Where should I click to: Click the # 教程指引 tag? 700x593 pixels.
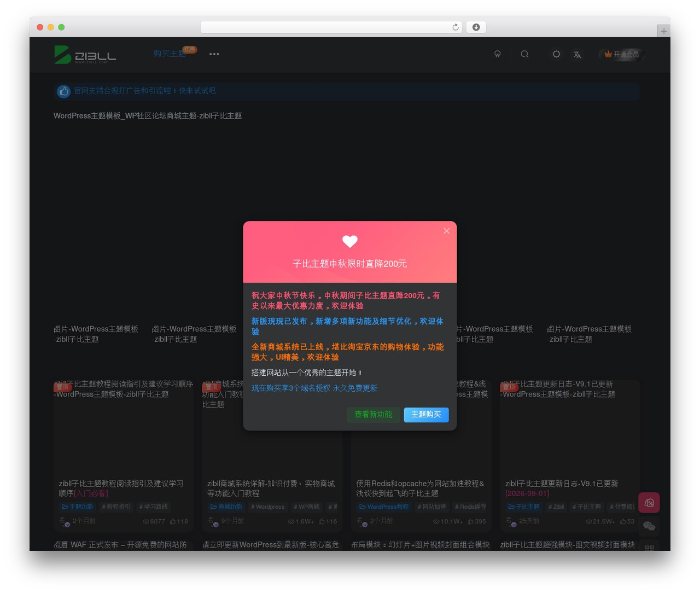116,507
